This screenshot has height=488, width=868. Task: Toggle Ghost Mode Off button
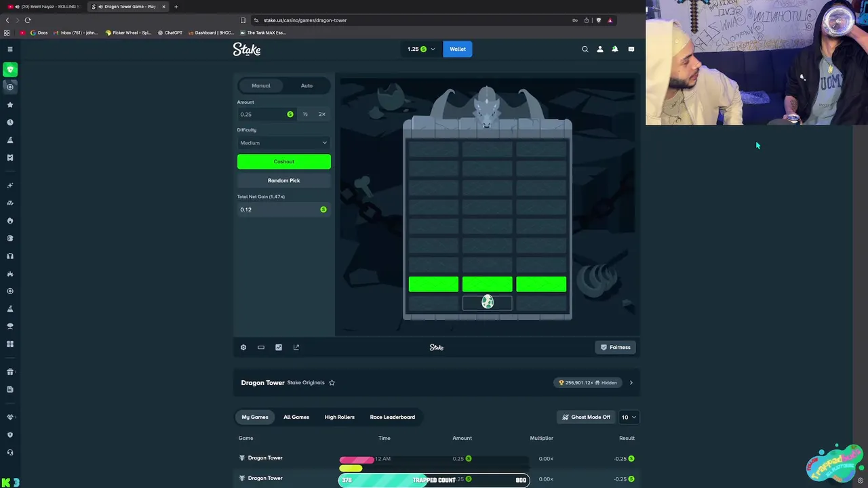click(x=587, y=418)
